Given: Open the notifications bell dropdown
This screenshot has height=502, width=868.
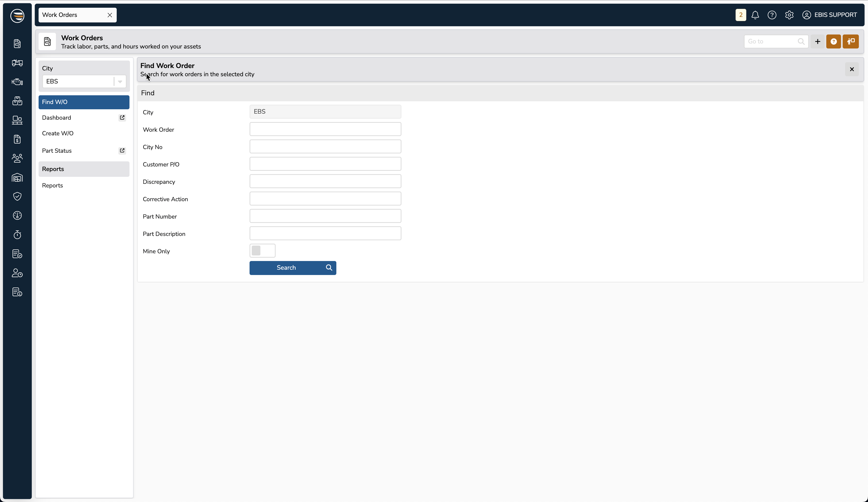Looking at the screenshot, I should (755, 15).
